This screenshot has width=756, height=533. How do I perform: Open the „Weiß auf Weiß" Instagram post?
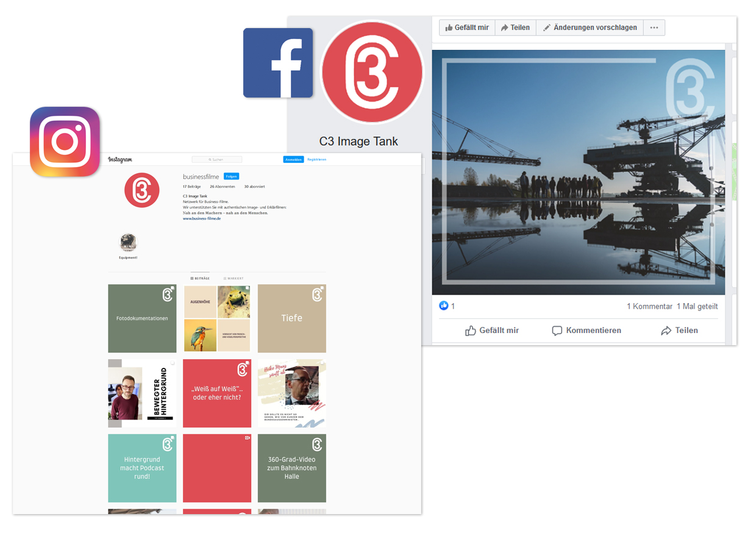pos(217,393)
